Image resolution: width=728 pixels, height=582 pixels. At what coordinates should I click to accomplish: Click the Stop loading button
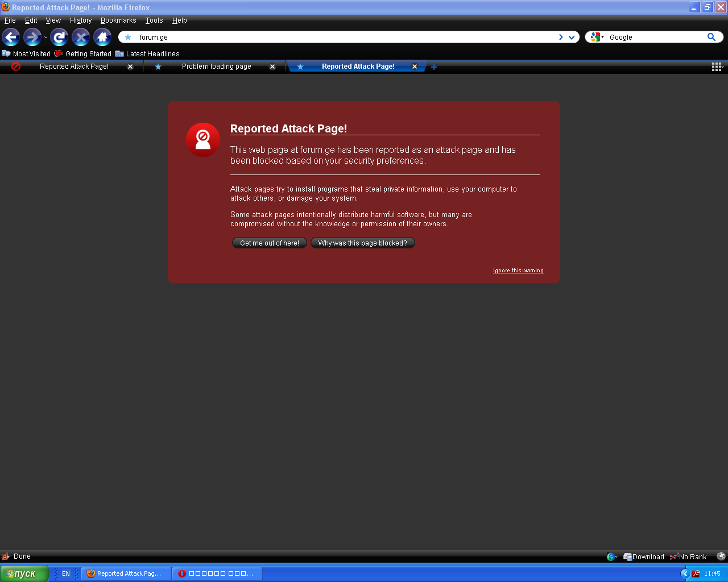click(x=81, y=38)
